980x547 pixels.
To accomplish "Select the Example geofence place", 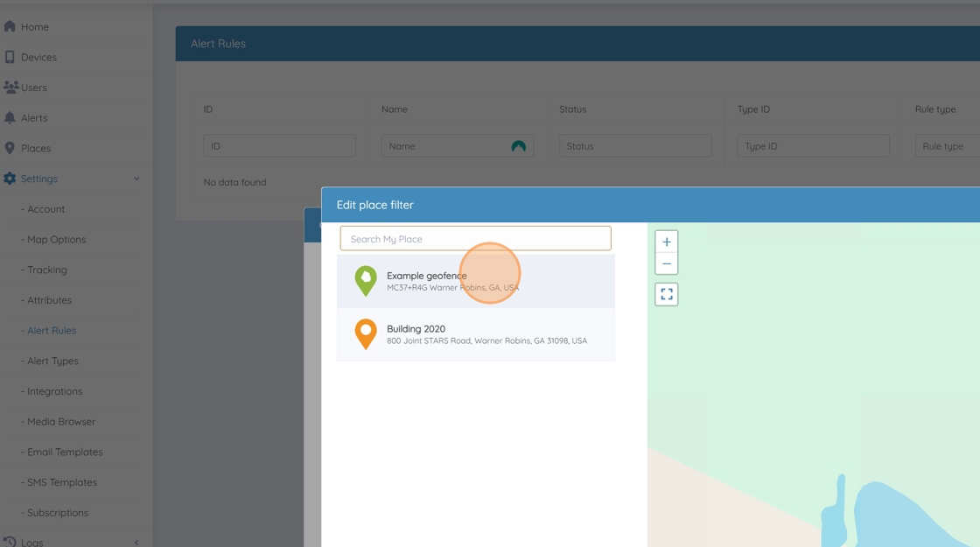I will pyautogui.click(x=476, y=281).
